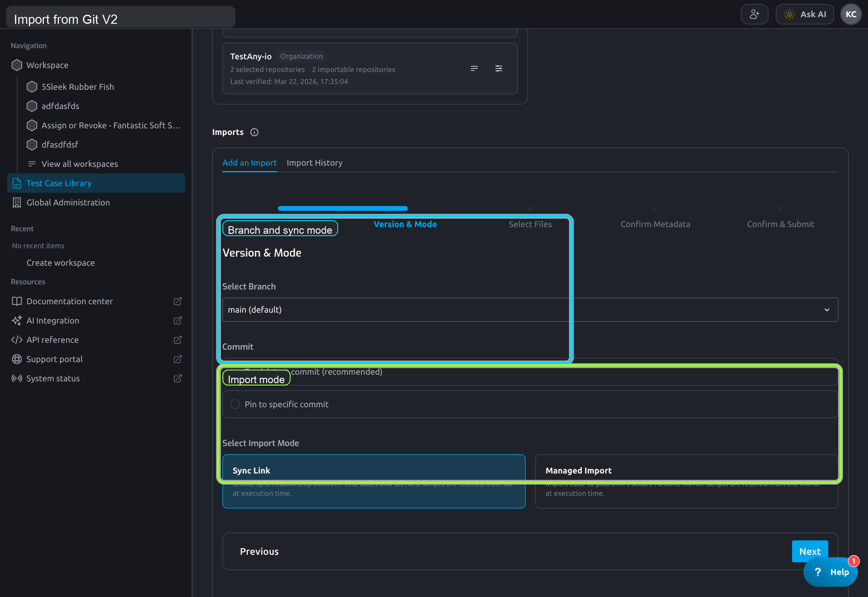Click the AI Integration sparkle icon
Screen dimensions: 868x597
pyautogui.click(x=17, y=320)
